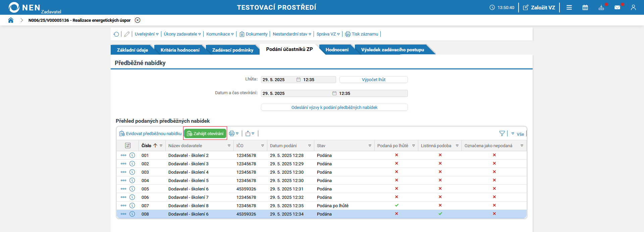
Task: Switch to the Hodnocení tab
Action: tap(337, 50)
